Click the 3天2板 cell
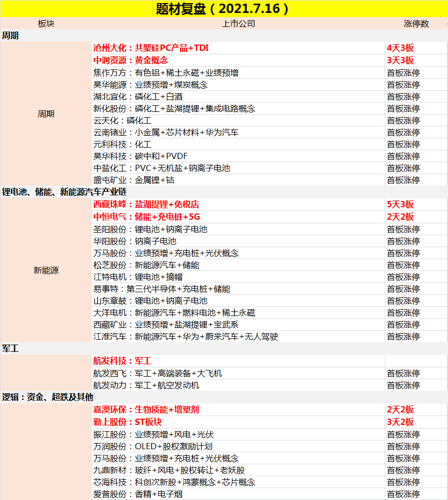Image resolution: width=448 pixels, height=500 pixels. (x=416, y=422)
